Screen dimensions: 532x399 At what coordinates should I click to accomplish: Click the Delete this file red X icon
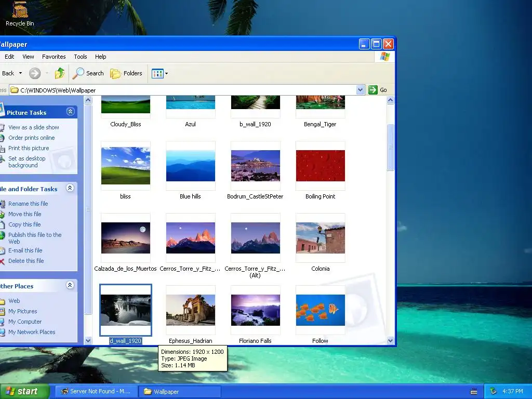point(2,261)
